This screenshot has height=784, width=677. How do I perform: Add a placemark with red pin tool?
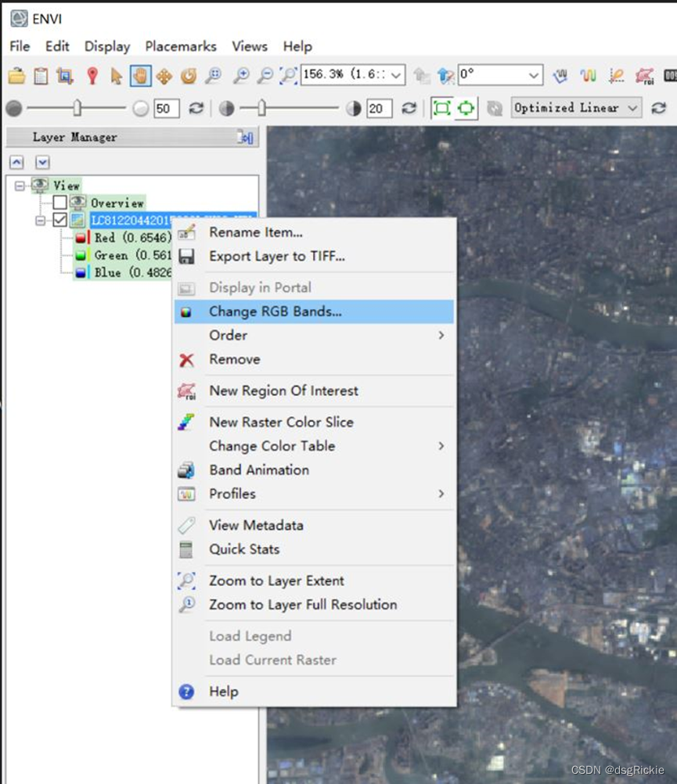92,76
